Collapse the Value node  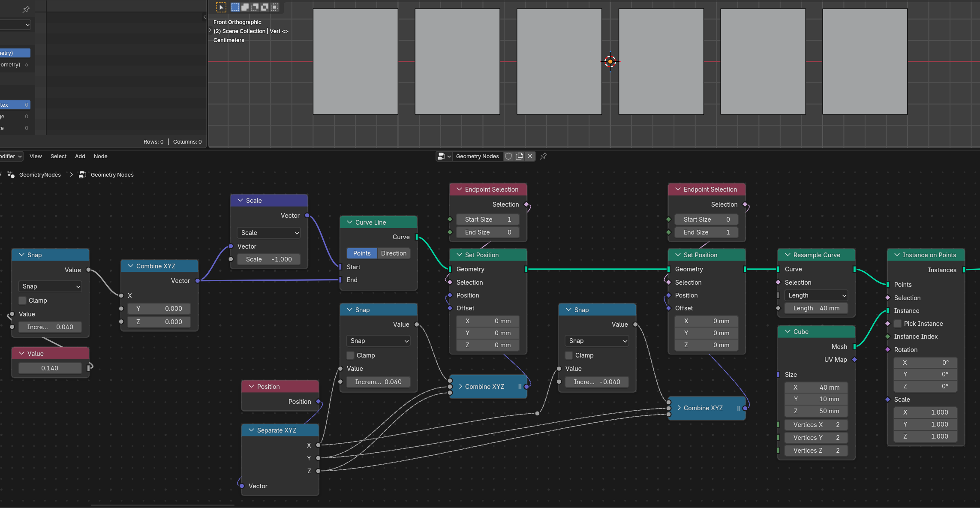(x=22, y=354)
